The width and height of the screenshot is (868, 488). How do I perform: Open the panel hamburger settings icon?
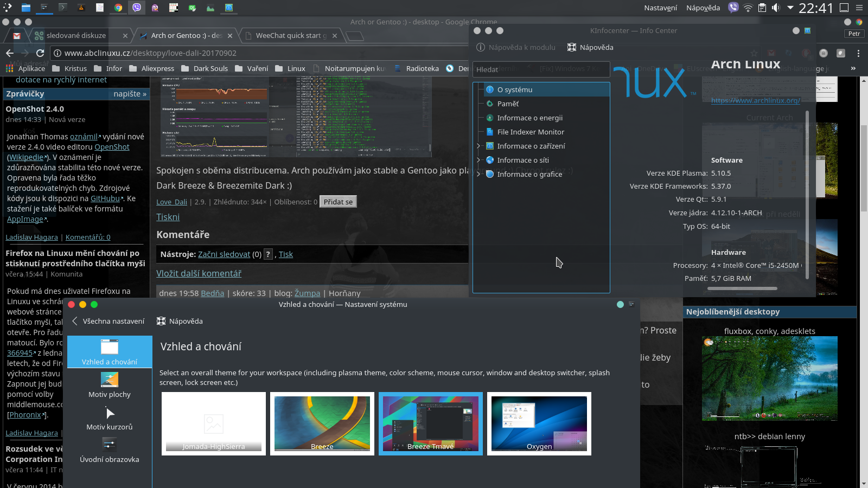(x=859, y=8)
